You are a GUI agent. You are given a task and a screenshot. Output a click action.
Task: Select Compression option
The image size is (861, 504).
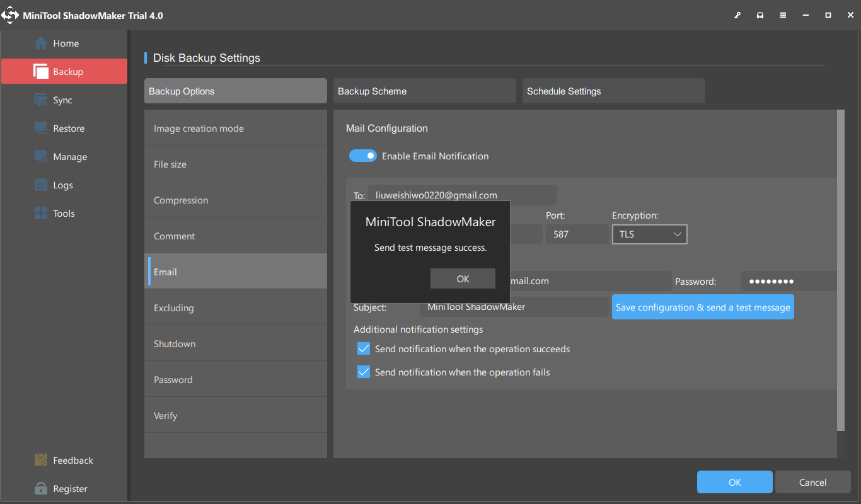tap(236, 200)
